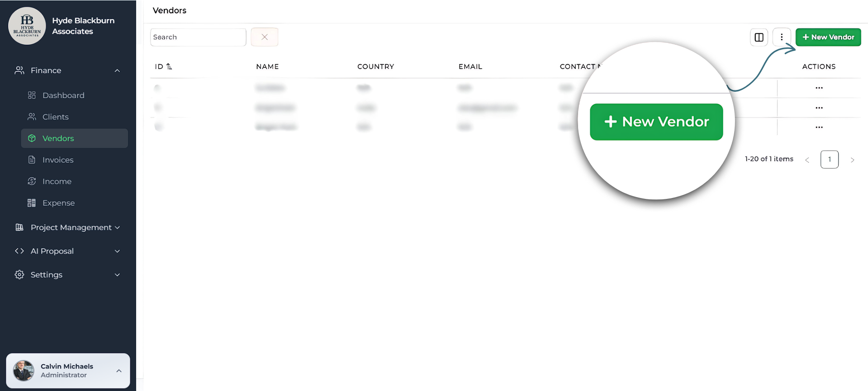The height and width of the screenshot is (391, 868).
Task: Open actions menu for third vendor row
Action: [x=819, y=127]
